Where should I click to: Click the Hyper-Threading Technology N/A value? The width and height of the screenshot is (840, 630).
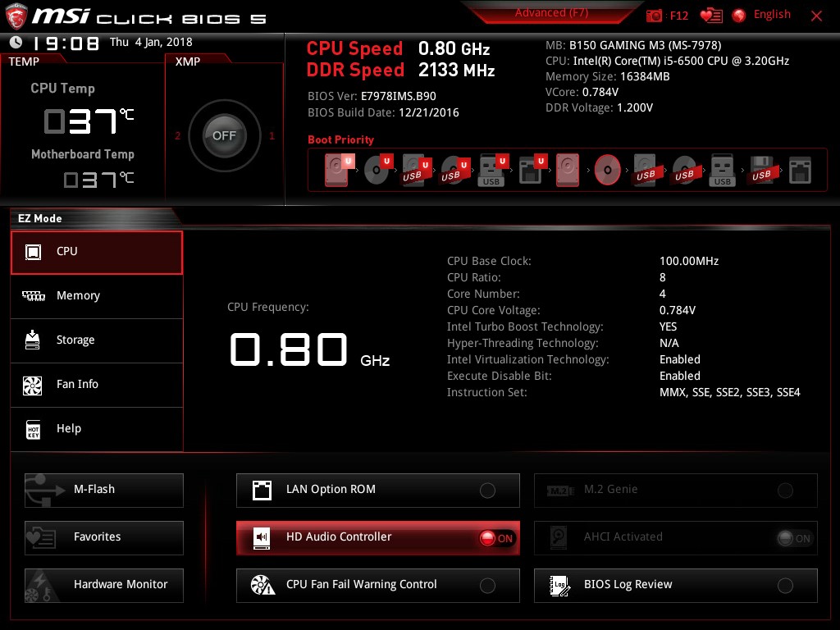pyautogui.click(x=669, y=343)
